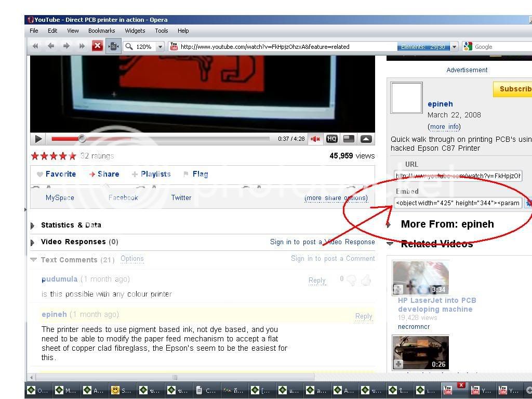
Task: Open the Tools menu
Action: point(162,31)
